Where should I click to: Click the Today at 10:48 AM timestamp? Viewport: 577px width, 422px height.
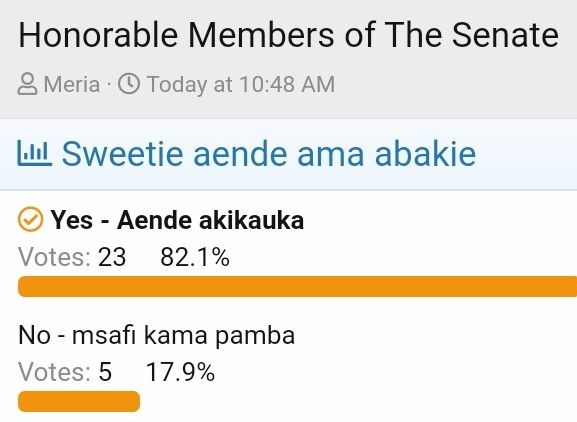(x=241, y=84)
